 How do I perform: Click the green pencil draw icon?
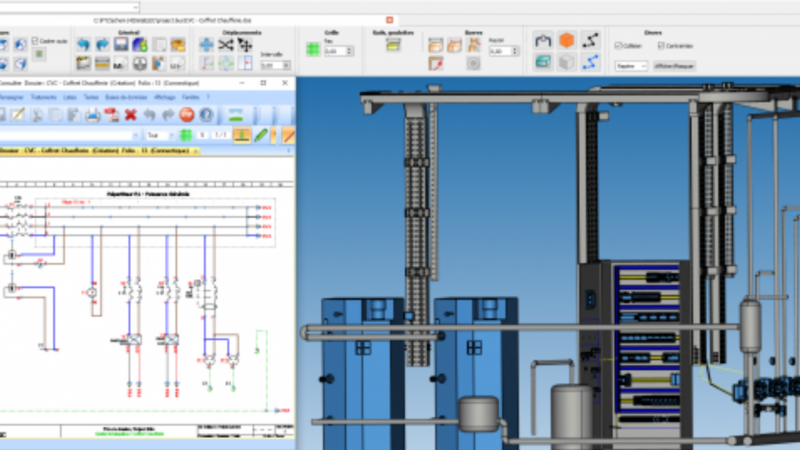click(x=261, y=135)
